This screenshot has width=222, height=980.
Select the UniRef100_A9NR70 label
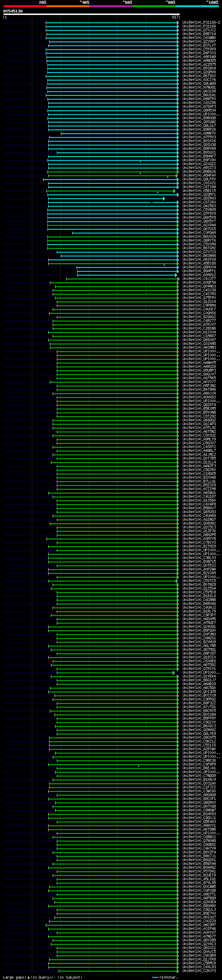[x=199, y=133]
